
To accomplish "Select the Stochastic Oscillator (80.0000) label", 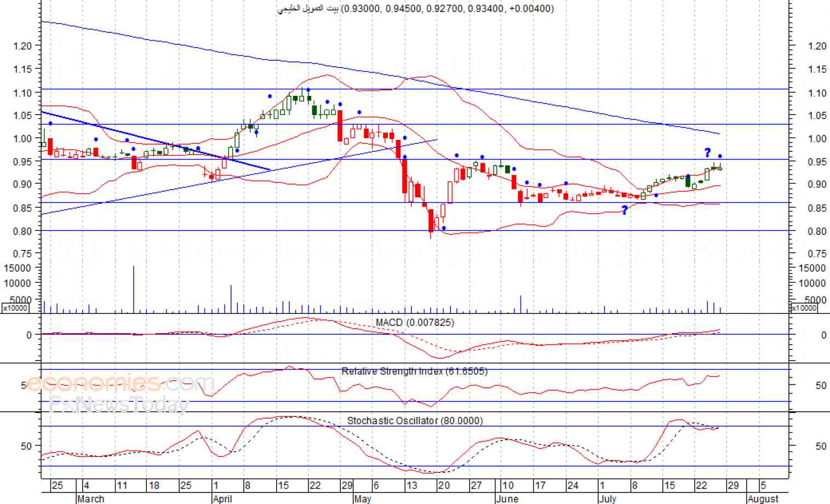I will pos(415,421).
